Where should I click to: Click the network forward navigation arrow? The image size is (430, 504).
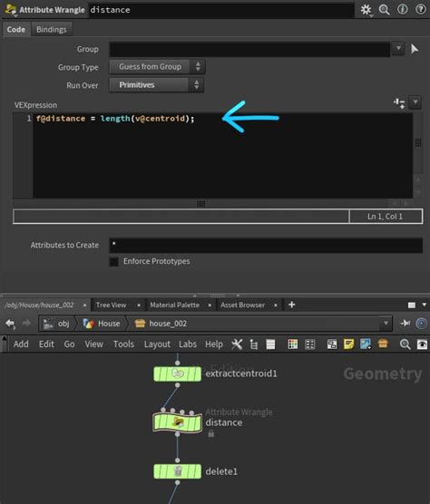26,323
